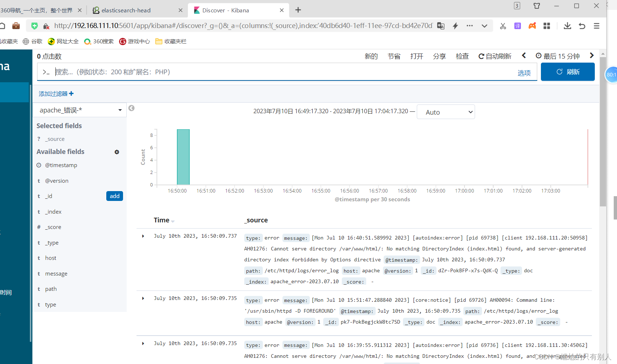Open the Auto interval dropdown
Image resolution: width=617 pixels, height=364 pixels.
point(446,112)
